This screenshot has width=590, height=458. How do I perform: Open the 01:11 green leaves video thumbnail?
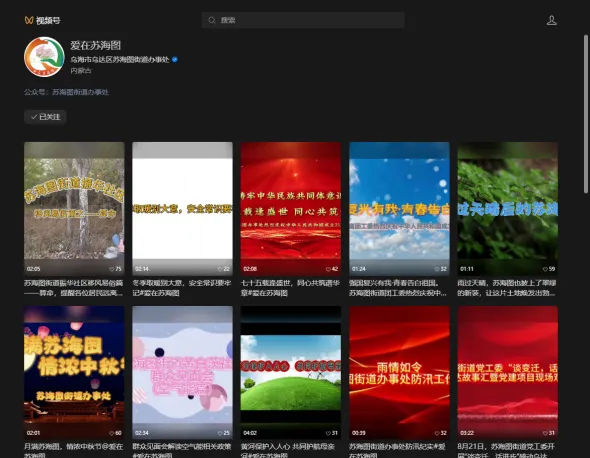tap(508, 208)
